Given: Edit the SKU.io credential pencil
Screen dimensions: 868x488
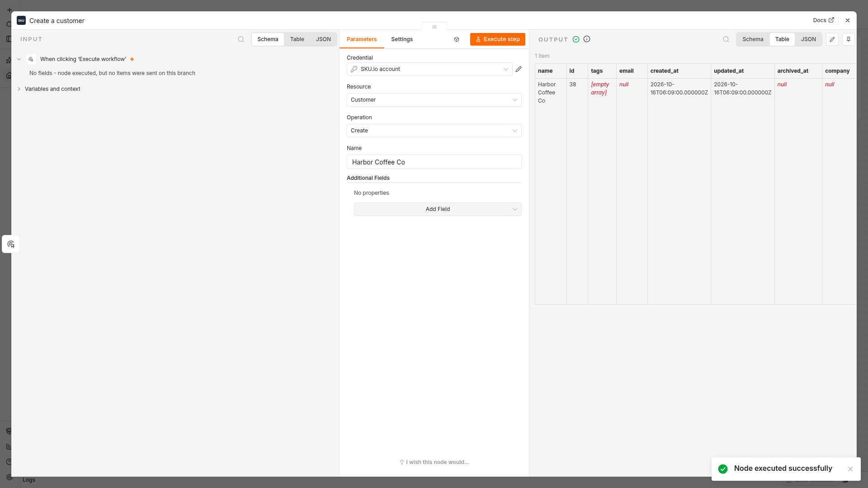Looking at the screenshot, I should [x=519, y=69].
